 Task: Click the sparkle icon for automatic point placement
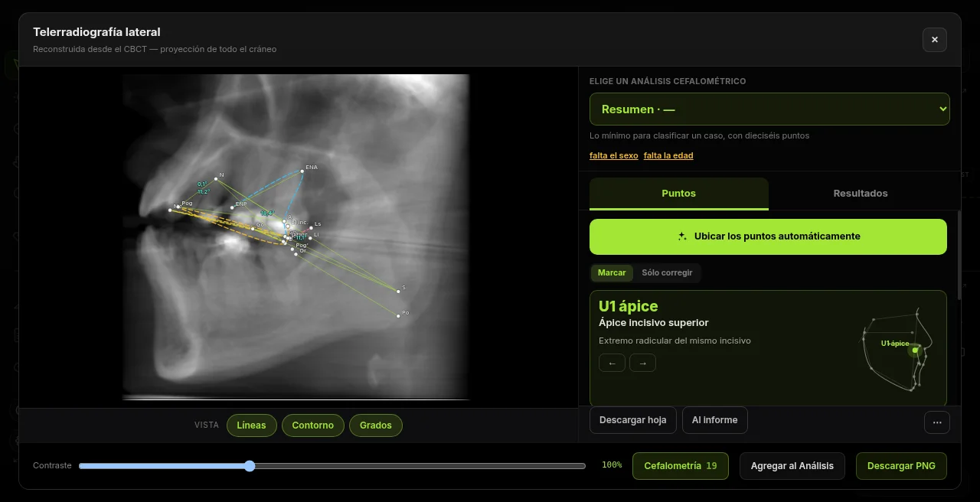[x=682, y=236]
